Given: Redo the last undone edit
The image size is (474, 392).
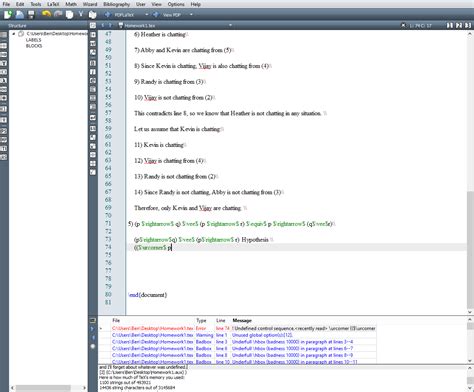Looking at the screenshot, I should [x=58, y=14].
